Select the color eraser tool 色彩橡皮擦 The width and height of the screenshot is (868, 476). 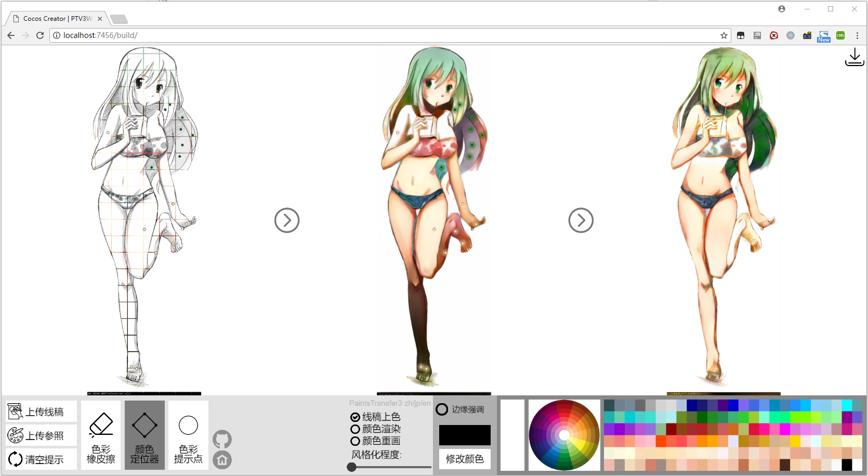[x=101, y=435]
